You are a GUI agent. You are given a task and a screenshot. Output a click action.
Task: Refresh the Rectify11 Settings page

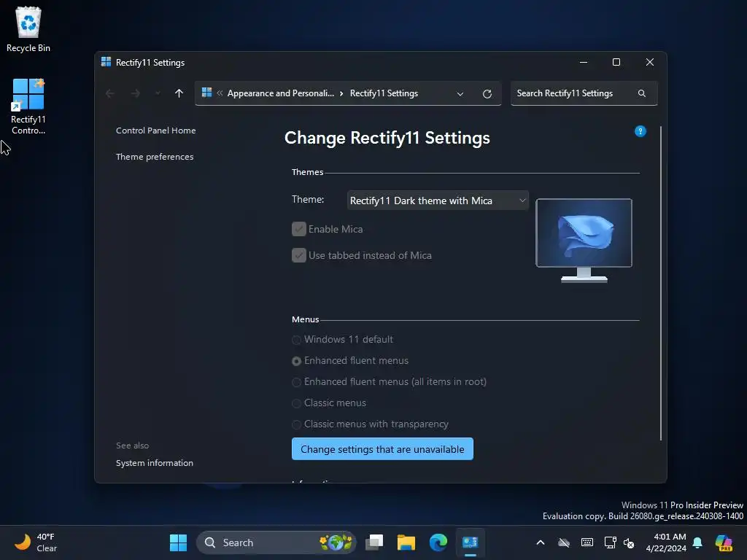click(487, 94)
